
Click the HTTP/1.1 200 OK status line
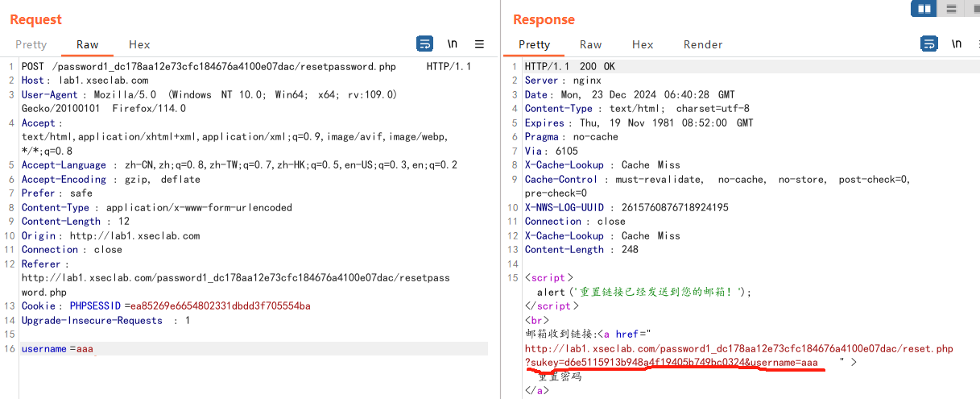pos(569,66)
